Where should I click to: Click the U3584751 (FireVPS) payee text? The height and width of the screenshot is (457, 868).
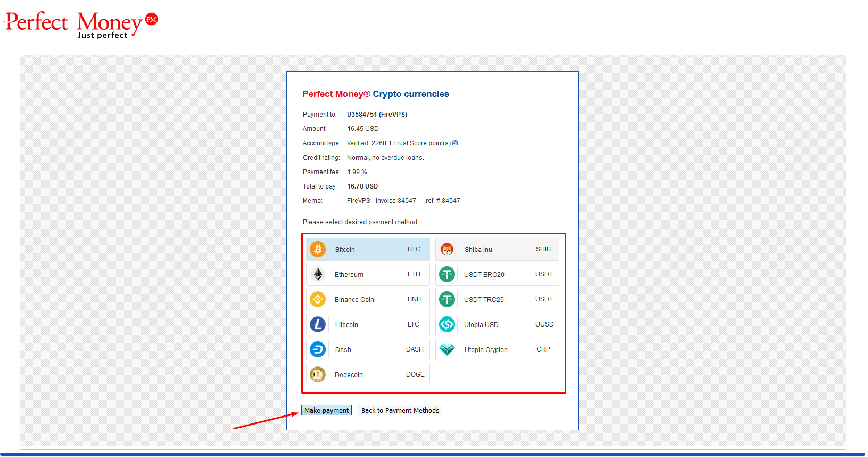tap(377, 115)
